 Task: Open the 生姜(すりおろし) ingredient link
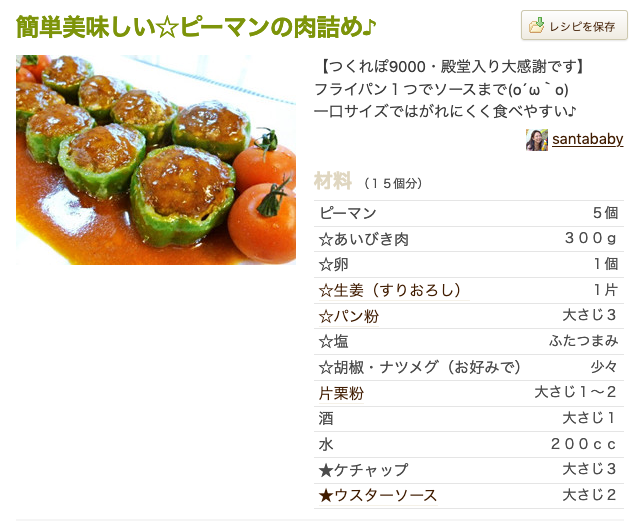(390, 290)
